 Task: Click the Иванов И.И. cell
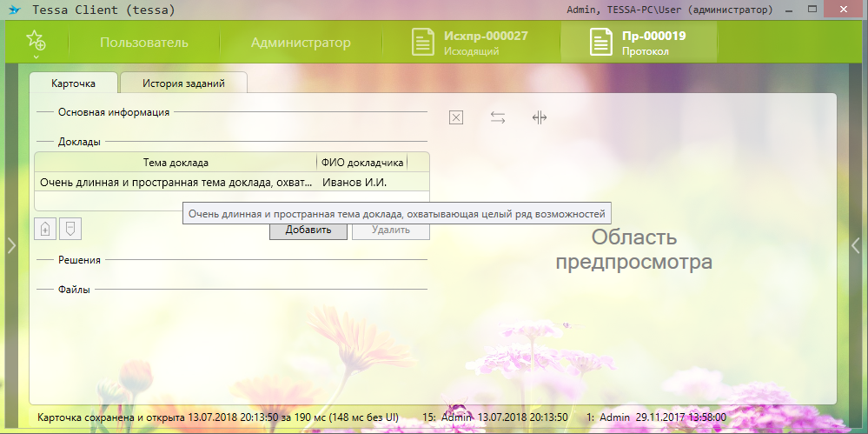(355, 182)
